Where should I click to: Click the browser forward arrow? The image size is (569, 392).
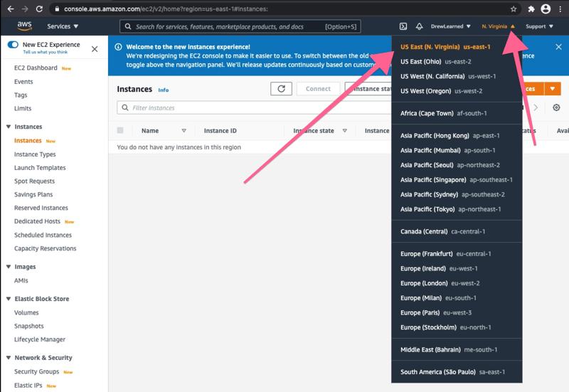pos(25,9)
